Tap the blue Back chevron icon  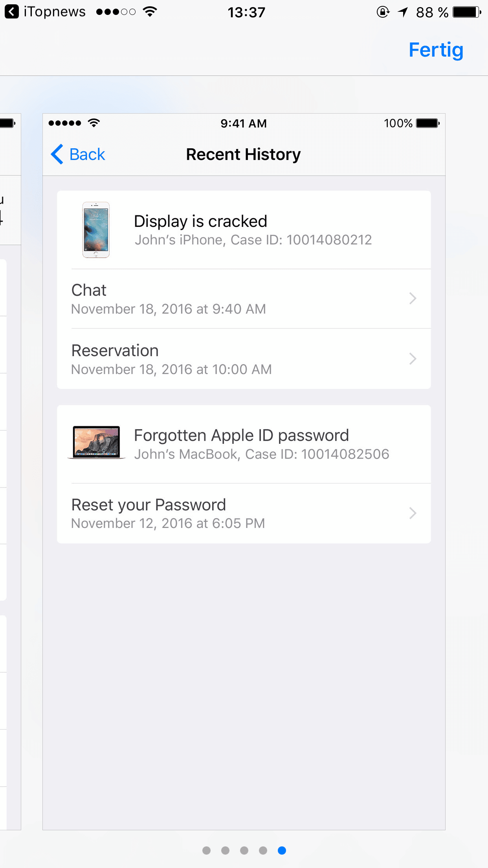pyautogui.click(x=57, y=154)
